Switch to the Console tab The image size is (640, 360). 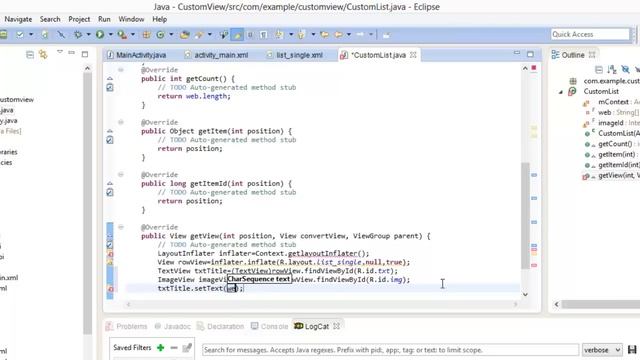click(269, 327)
